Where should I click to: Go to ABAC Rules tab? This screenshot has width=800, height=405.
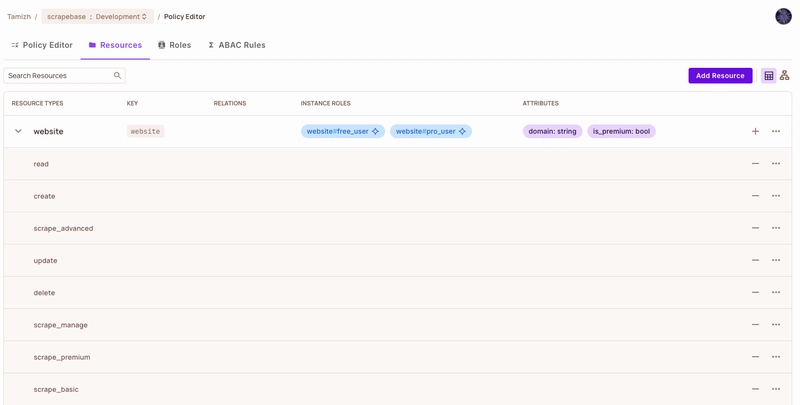click(x=236, y=45)
